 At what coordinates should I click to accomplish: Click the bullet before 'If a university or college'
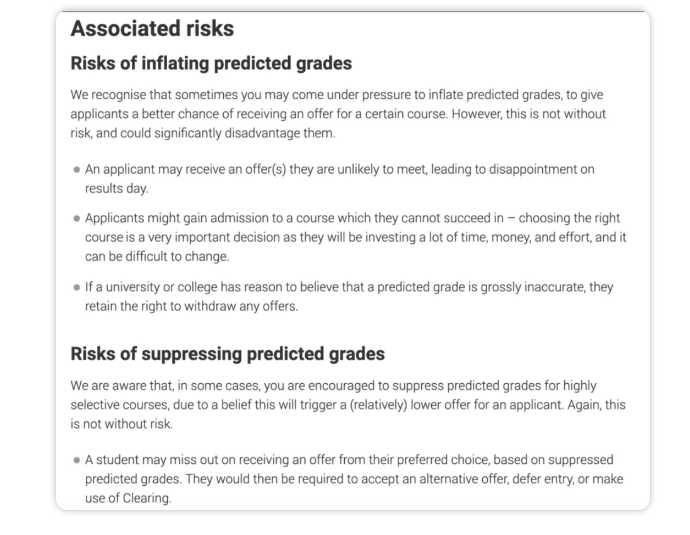tap(77, 287)
